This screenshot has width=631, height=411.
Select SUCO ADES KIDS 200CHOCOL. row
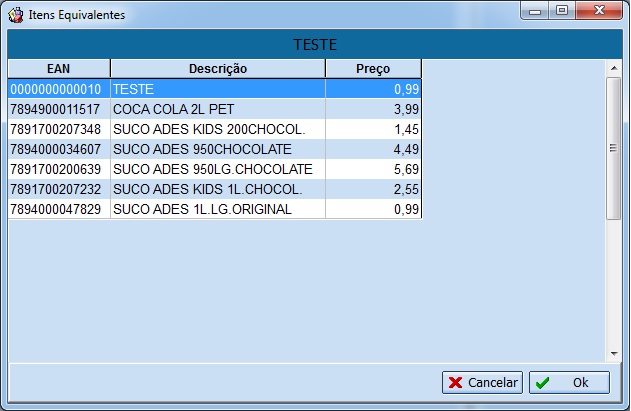218,129
